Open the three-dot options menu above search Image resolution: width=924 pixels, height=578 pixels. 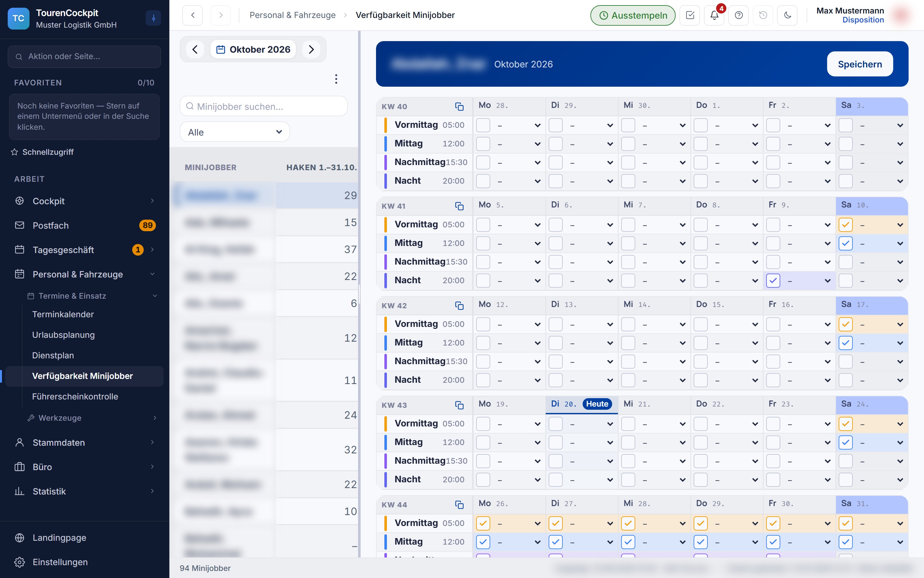pyautogui.click(x=336, y=79)
